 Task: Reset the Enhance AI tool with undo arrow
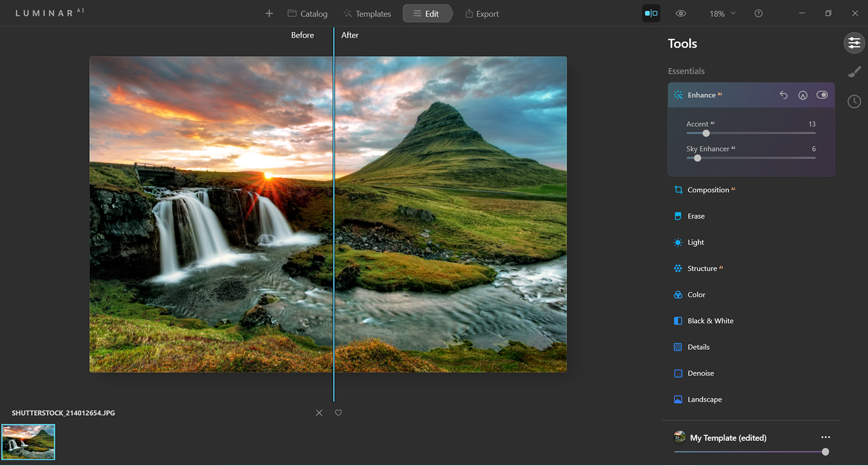(784, 95)
